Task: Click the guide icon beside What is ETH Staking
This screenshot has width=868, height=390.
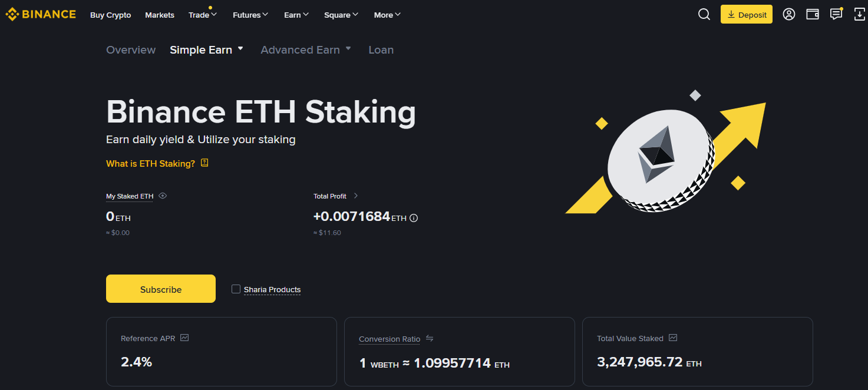Action: 204,163
